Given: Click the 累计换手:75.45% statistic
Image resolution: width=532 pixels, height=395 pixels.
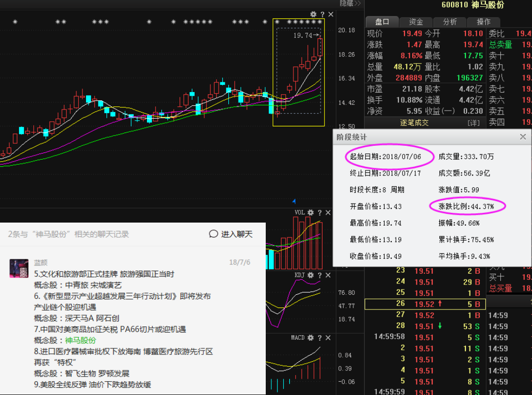Looking at the screenshot, I should point(466,240).
